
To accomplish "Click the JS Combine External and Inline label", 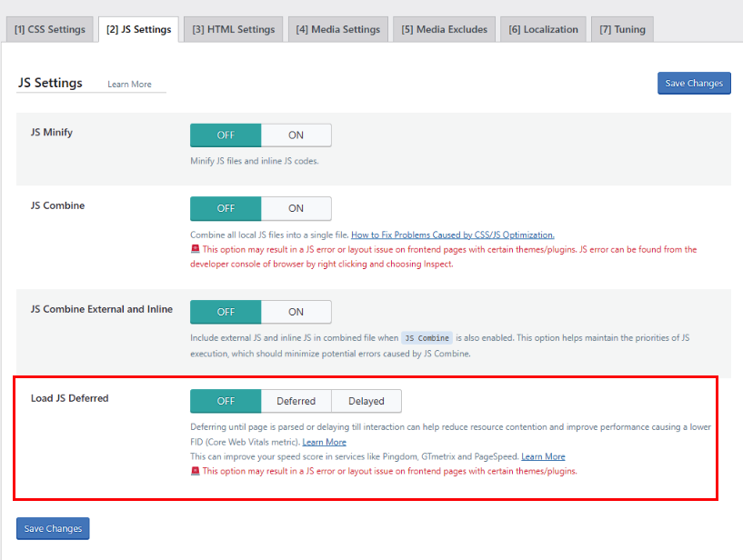I will pyautogui.click(x=102, y=309).
